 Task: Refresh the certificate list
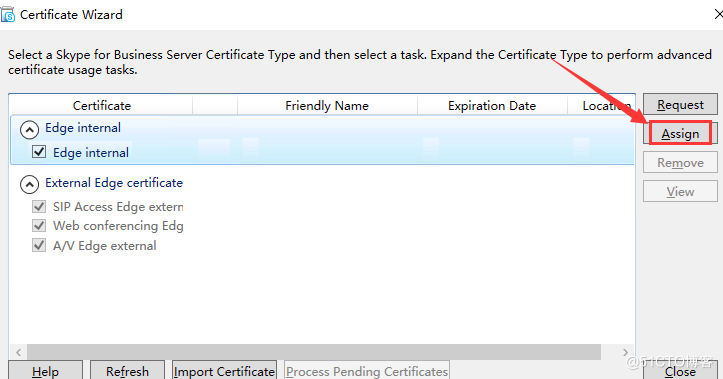coord(127,371)
